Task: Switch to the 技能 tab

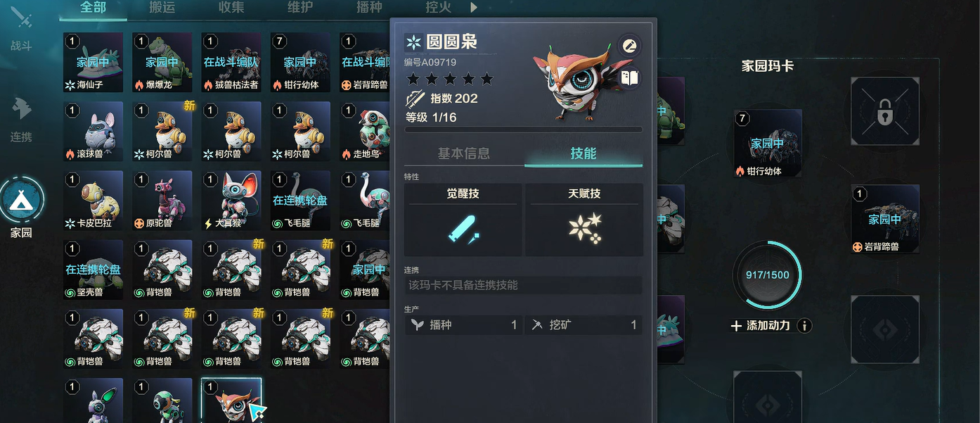Action: [x=584, y=153]
